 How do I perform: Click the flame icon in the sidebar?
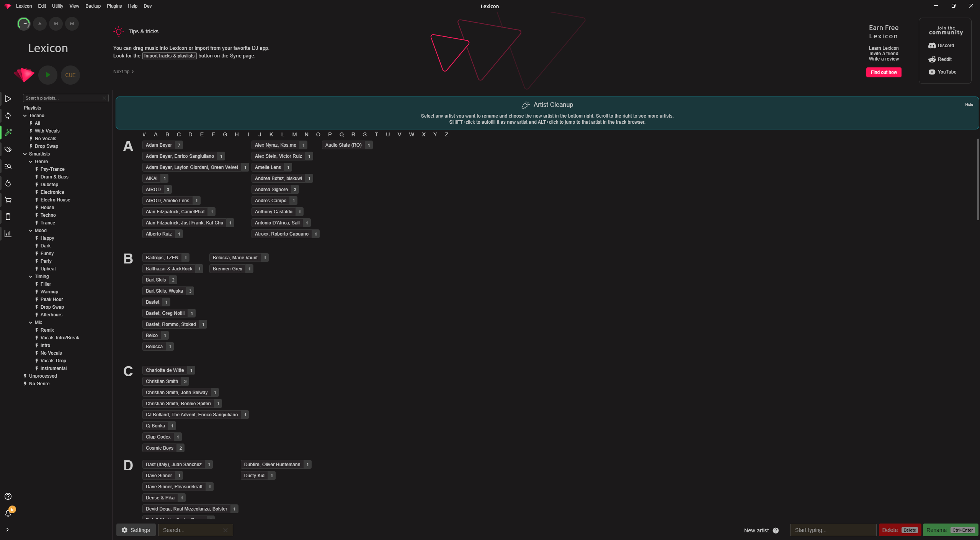8,183
